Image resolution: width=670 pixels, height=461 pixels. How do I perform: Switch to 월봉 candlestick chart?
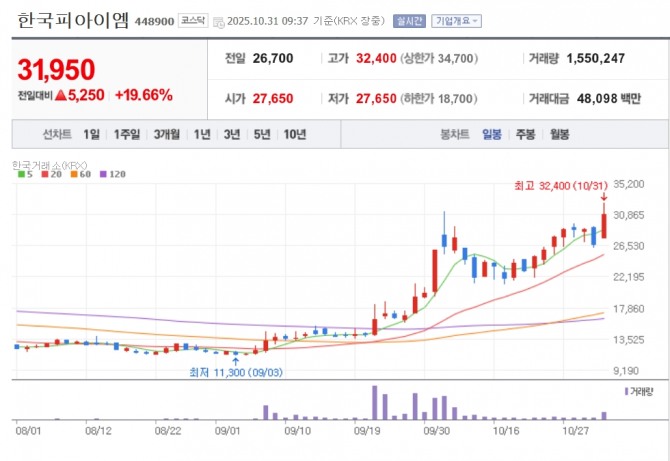pyautogui.click(x=559, y=135)
